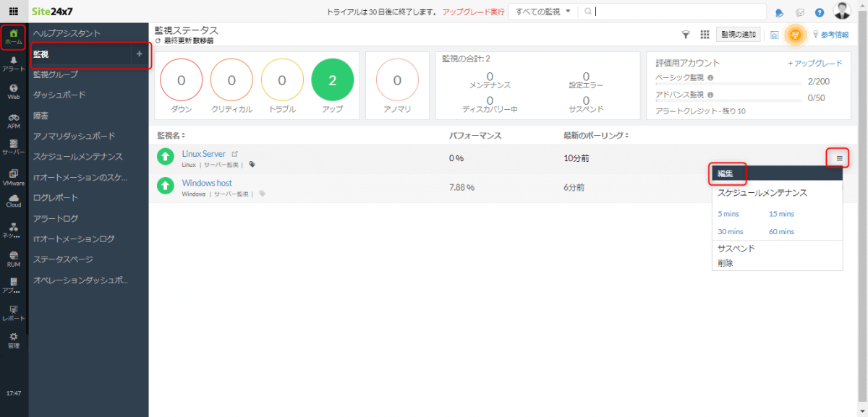Click the filter funnel icon

point(686,35)
